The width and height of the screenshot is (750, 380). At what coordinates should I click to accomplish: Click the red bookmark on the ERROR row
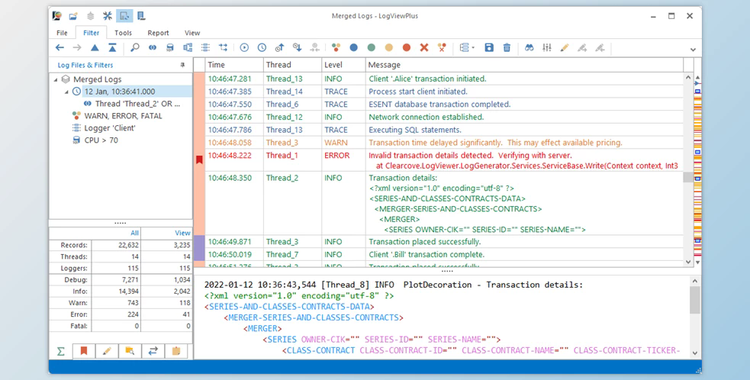click(199, 160)
